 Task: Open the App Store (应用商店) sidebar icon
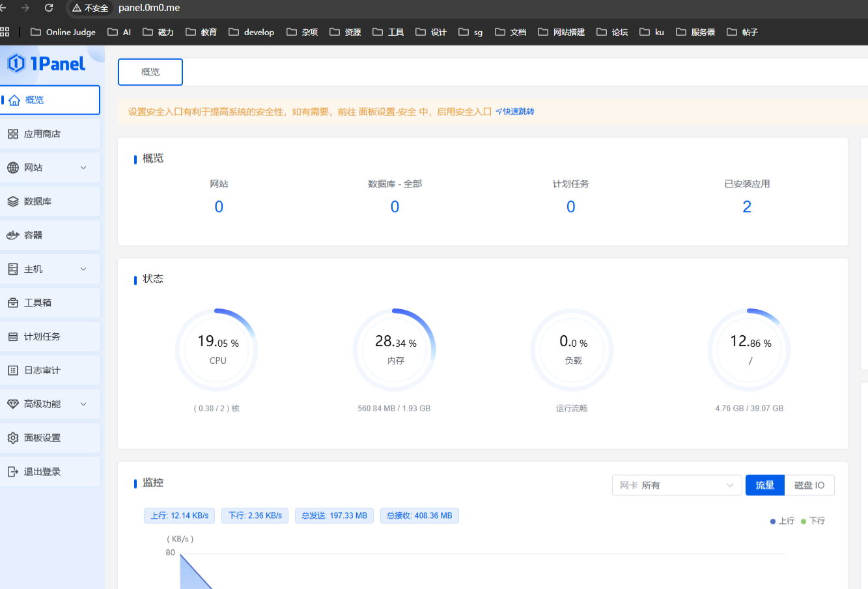(x=13, y=134)
